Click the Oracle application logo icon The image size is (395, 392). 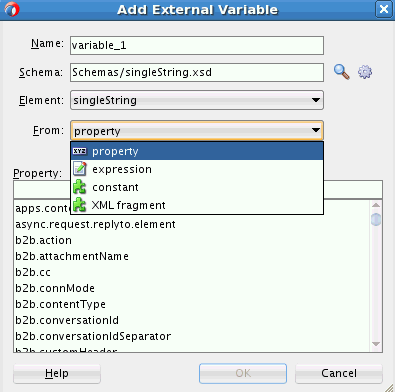pos(12,9)
